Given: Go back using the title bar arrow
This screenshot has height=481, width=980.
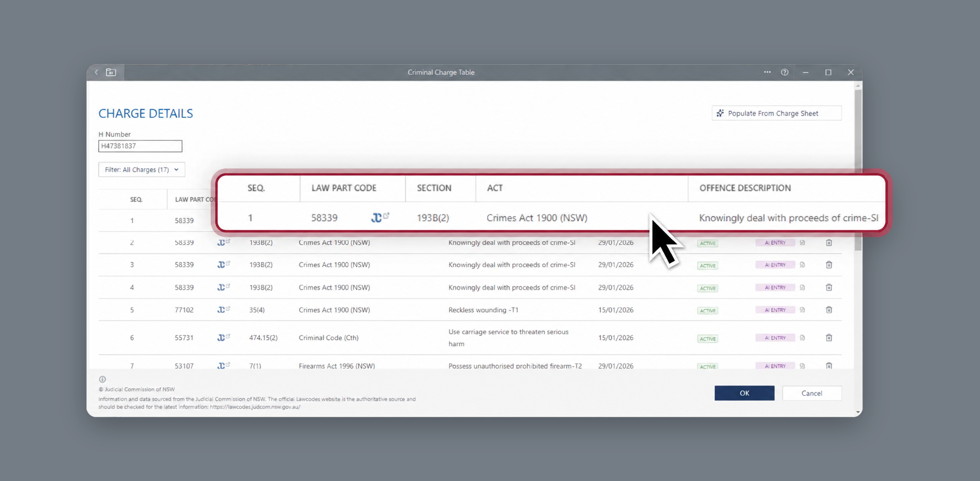Looking at the screenshot, I should (97, 72).
